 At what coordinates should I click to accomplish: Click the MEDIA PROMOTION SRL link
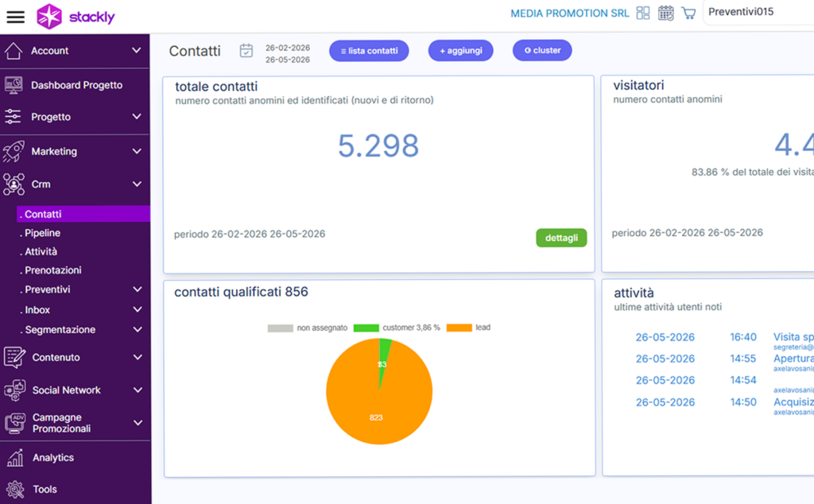569,14
